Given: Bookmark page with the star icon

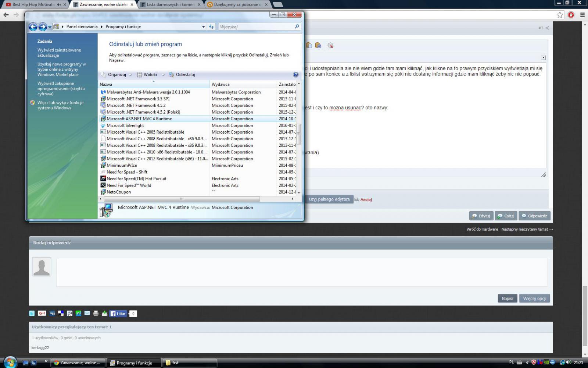Looking at the screenshot, I should 560,15.
